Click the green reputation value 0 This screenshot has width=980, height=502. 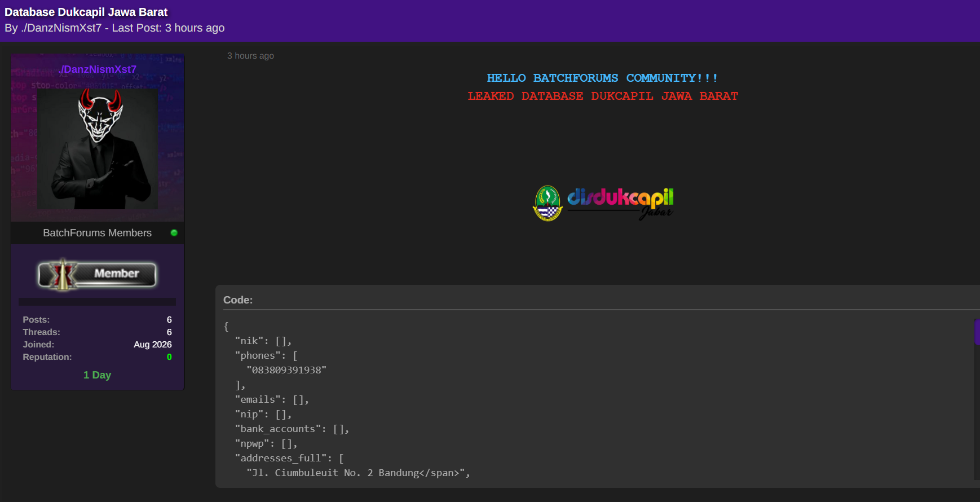[x=169, y=357]
